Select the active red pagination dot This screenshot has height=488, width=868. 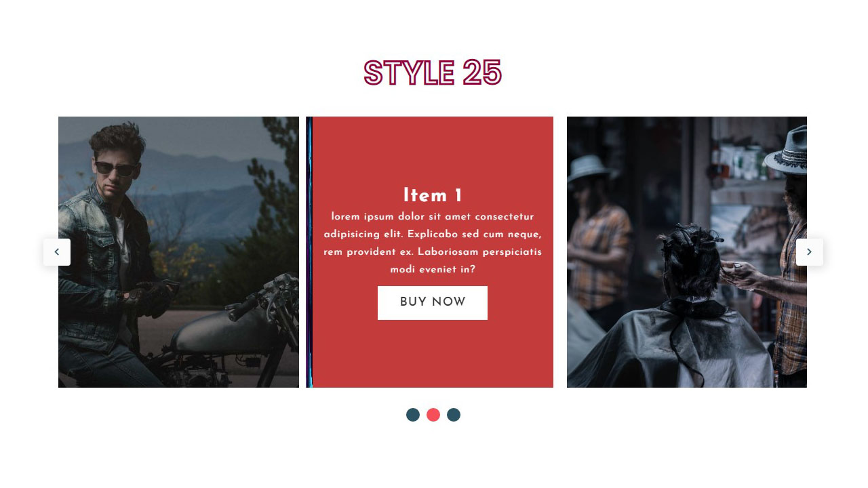point(433,415)
